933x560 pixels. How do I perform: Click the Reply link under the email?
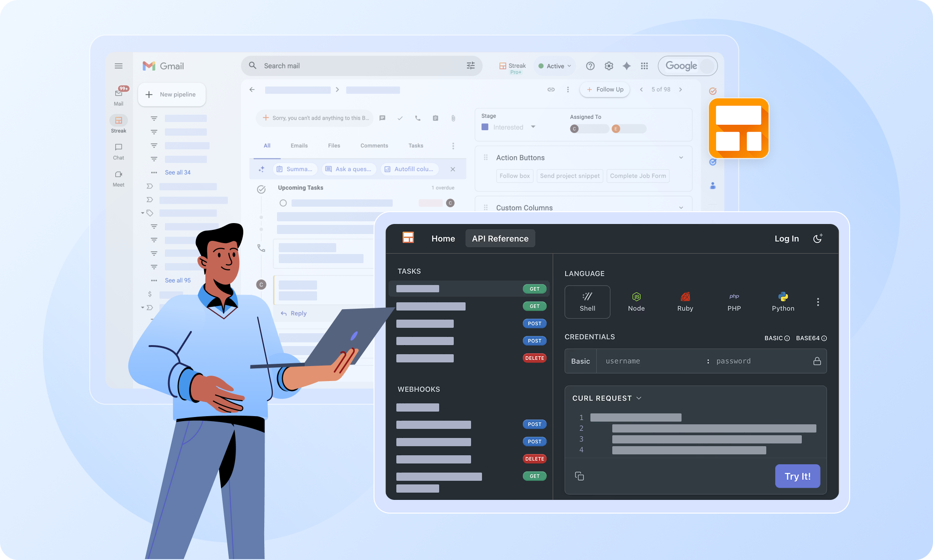click(294, 313)
